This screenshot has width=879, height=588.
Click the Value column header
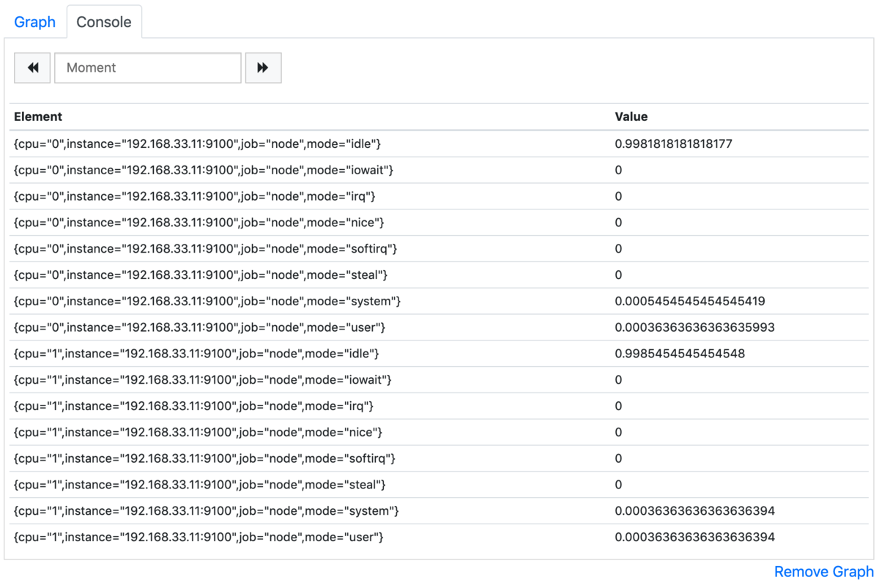(x=631, y=116)
